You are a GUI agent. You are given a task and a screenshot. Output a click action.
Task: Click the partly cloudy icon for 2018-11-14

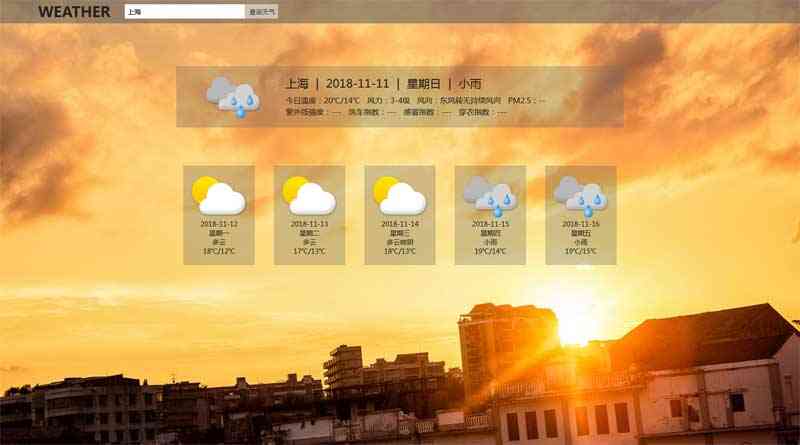[399, 195]
